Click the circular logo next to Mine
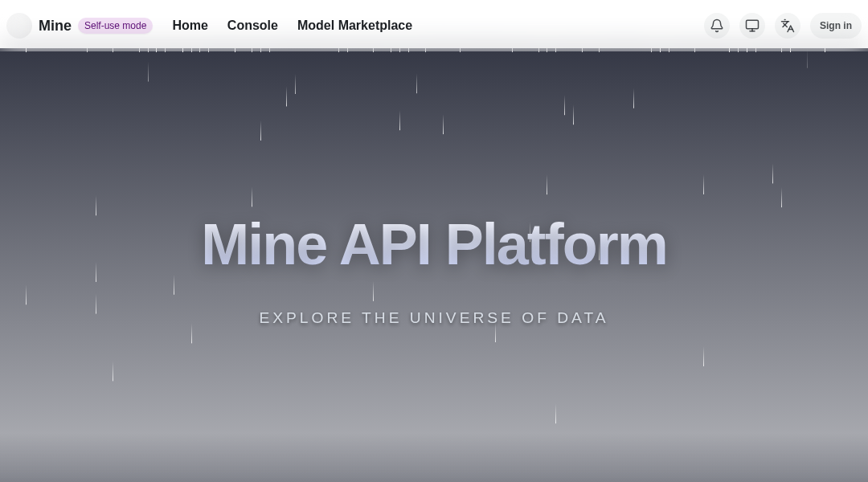This screenshot has height=482, width=868. coord(19,26)
